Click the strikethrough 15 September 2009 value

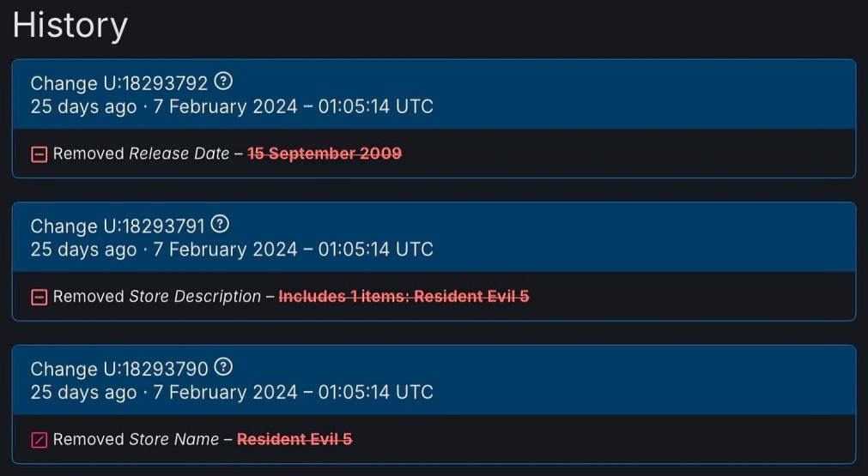(325, 154)
